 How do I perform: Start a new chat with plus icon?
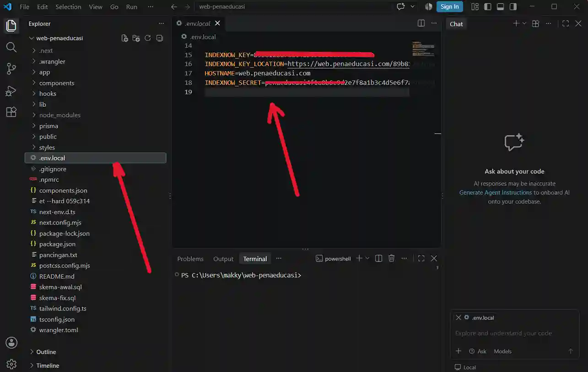516,24
